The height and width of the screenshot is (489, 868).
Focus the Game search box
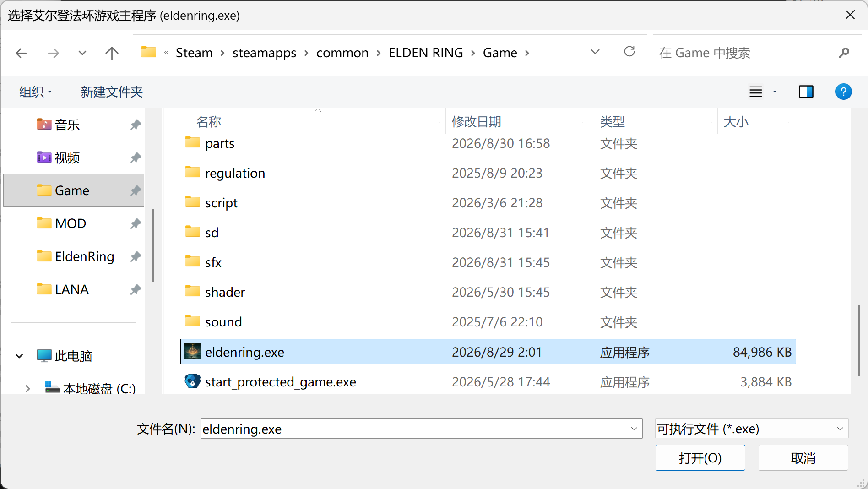click(x=757, y=53)
